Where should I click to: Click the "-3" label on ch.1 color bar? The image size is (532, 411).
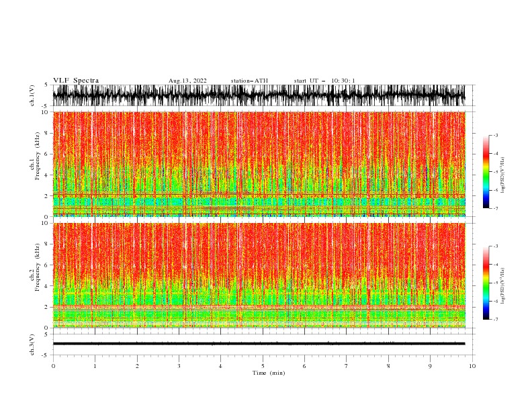pyautogui.click(x=495, y=135)
